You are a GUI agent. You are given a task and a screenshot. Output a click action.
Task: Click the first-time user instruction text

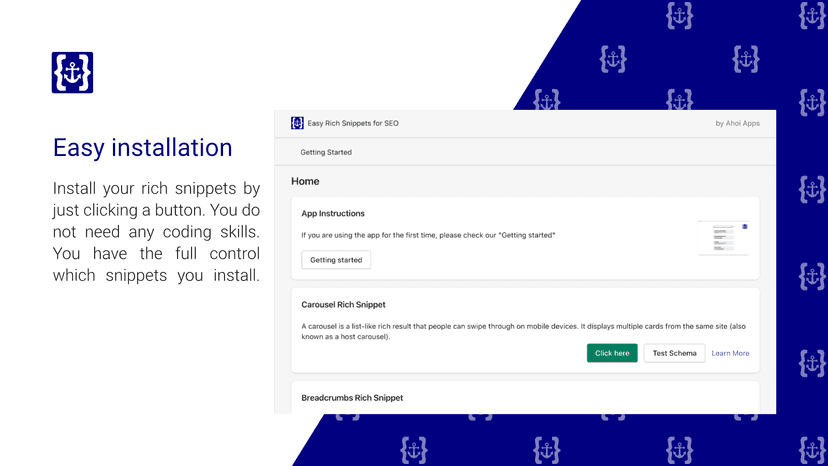pyautogui.click(x=428, y=235)
